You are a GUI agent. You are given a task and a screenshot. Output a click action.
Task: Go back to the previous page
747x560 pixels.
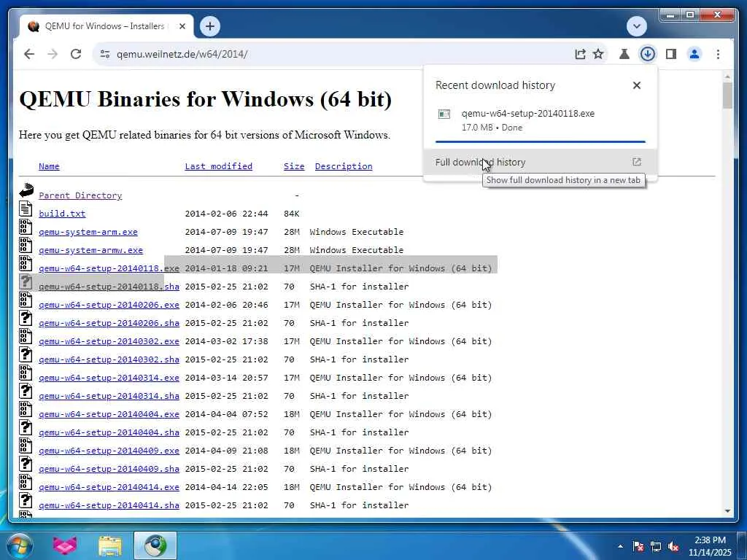[x=29, y=54]
